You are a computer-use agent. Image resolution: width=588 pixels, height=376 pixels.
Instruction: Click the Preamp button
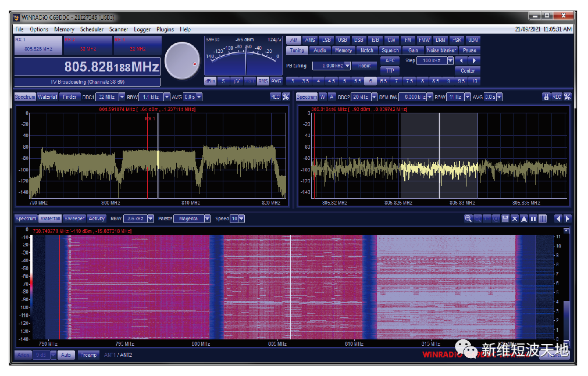(x=89, y=354)
